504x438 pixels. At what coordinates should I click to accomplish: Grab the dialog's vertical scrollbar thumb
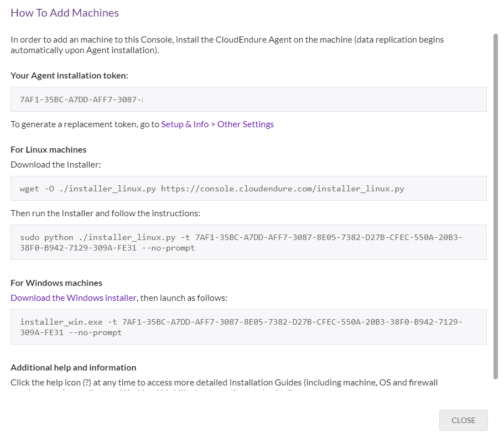(495, 205)
